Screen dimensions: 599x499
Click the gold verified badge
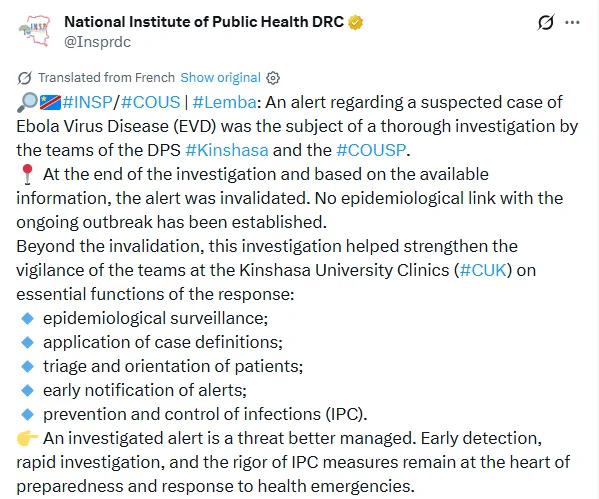(355, 23)
